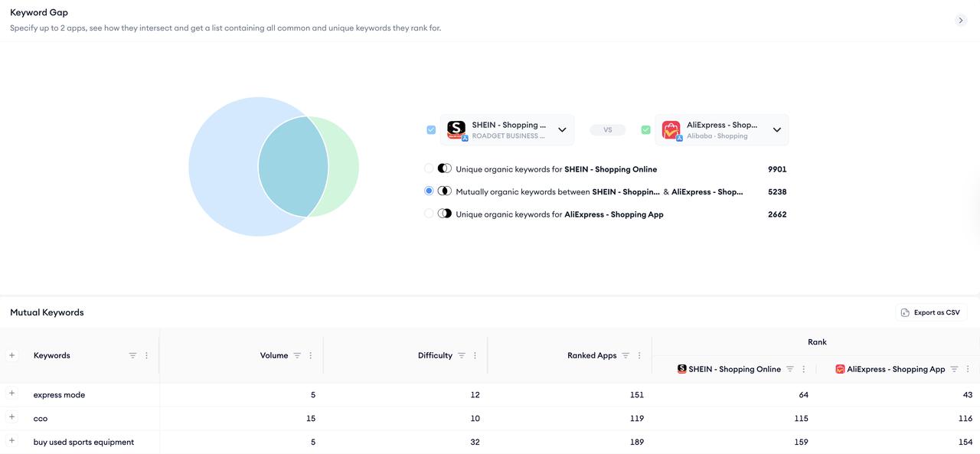980x454 pixels.
Task: Click the Volume column header
Action: [273, 356]
